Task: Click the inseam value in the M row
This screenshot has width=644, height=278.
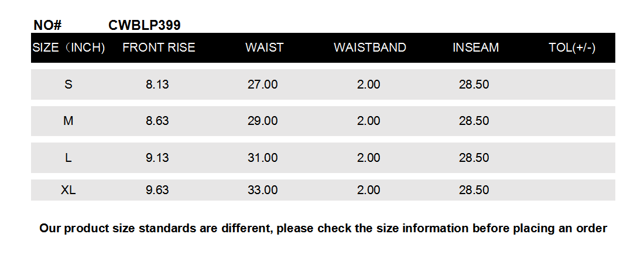Action: 474,121
